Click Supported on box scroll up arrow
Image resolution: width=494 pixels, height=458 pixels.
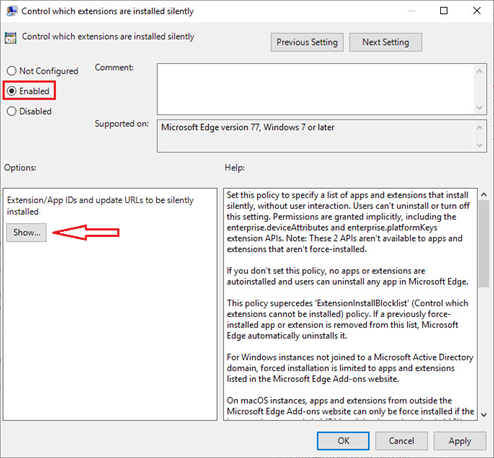pyautogui.click(x=479, y=127)
